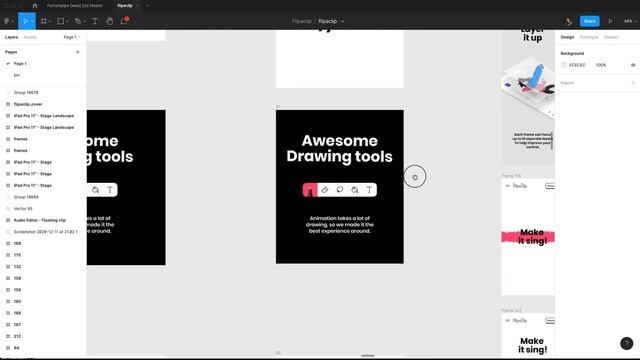Switch to the Inspect tab
Viewport: 640px width, 360px height.
611,37
